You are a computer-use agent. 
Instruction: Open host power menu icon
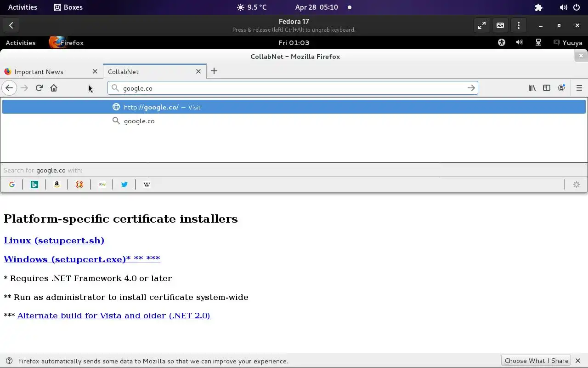point(577,7)
